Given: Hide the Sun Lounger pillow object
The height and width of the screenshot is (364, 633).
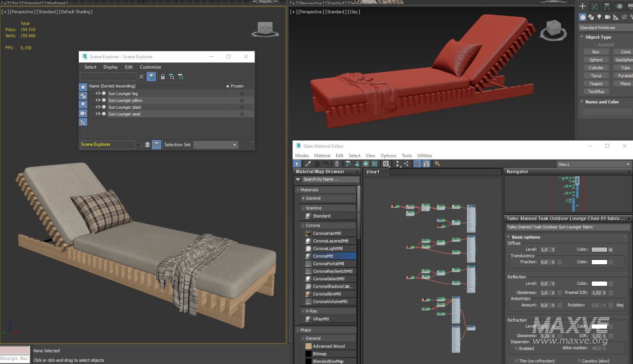Looking at the screenshot, I should pyautogui.click(x=98, y=100).
